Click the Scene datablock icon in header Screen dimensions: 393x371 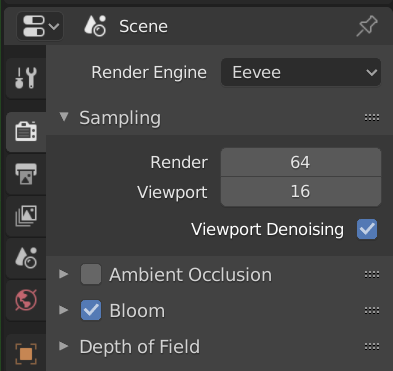click(x=95, y=26)
